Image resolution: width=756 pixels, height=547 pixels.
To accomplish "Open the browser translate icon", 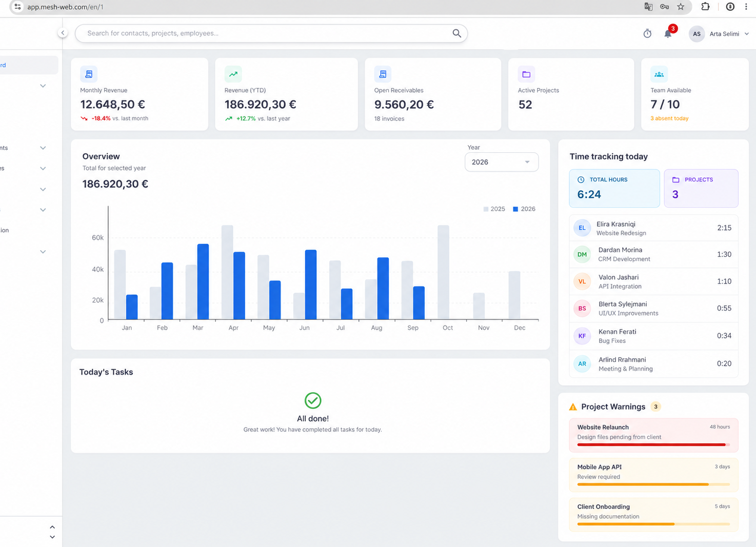I will pyautogui.click(x=648, y=7).
